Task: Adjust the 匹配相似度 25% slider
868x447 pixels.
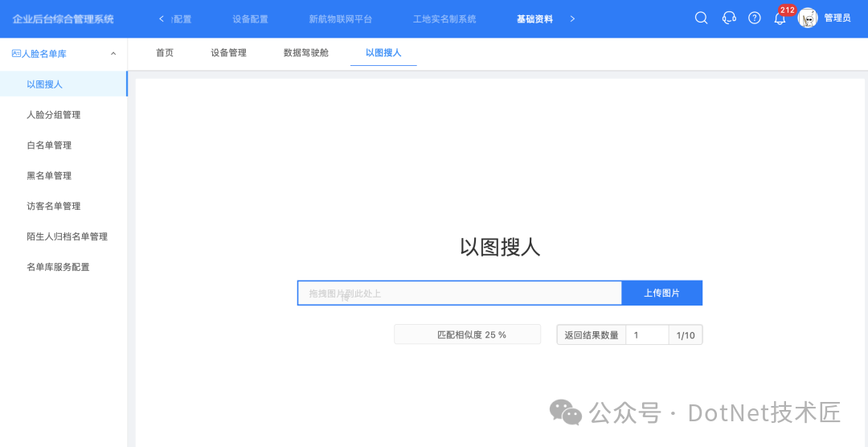Action: point(467,334)
